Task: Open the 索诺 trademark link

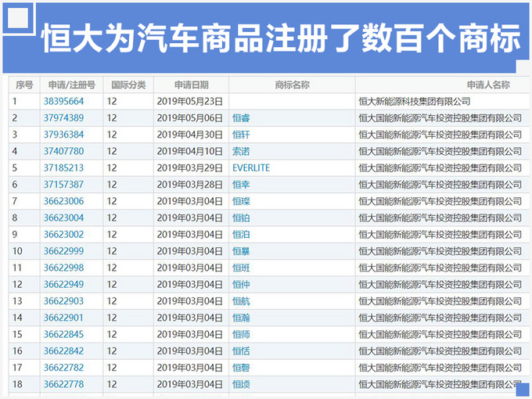Action: point(241,151)
